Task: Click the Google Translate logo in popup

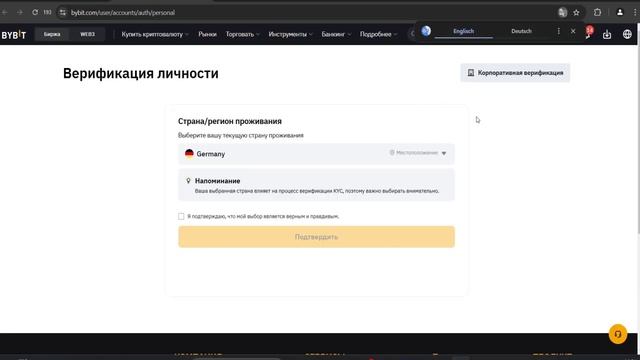Action: coord(426,31)
